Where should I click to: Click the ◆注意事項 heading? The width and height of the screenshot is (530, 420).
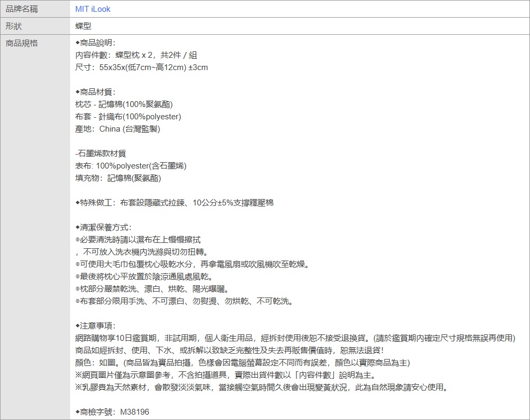click(95, 326)
